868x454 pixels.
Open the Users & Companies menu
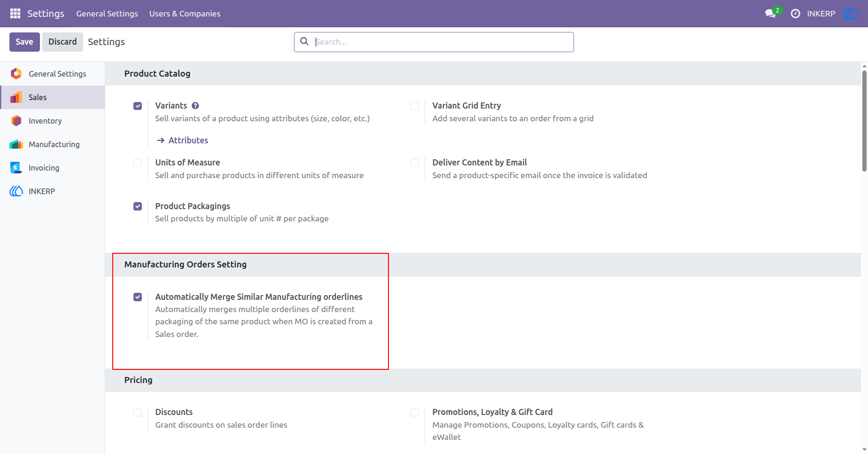pyautogui.click(x=185, y=14)
